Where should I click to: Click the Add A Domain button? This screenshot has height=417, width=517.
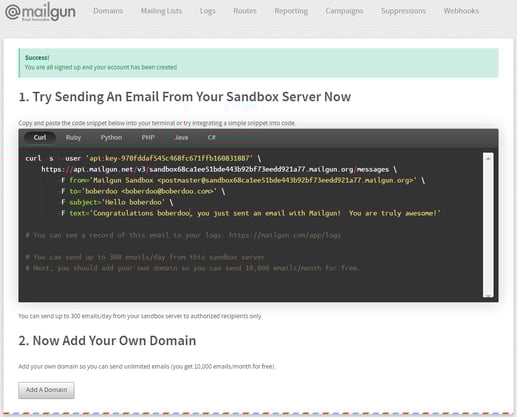(x=46, y=390)
